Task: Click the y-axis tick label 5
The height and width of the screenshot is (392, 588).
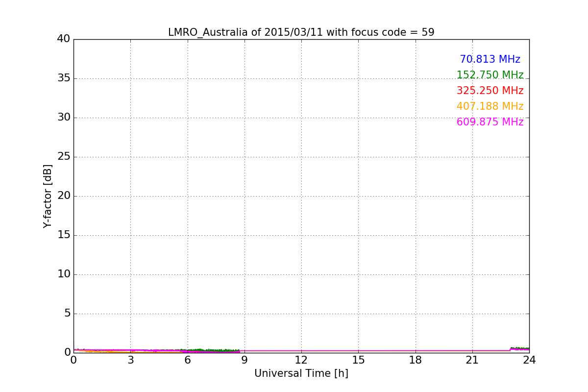Action: click(x=67, y=314)
